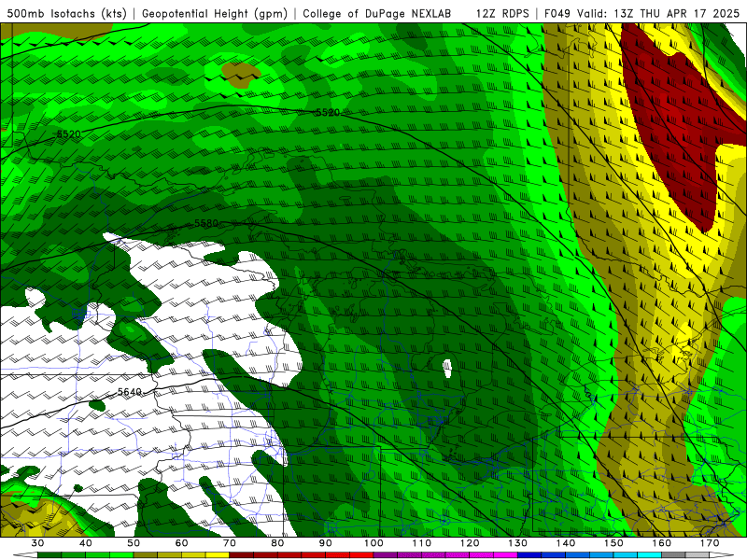747x560 pixels.
Task: Click the 100 label on the color scale
Action: 373,543
